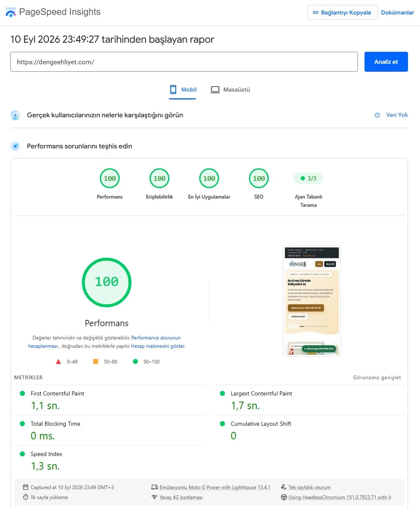Click the Total Blocking Time metric label
Screen dimensions: 420x509
pos(55,424)
